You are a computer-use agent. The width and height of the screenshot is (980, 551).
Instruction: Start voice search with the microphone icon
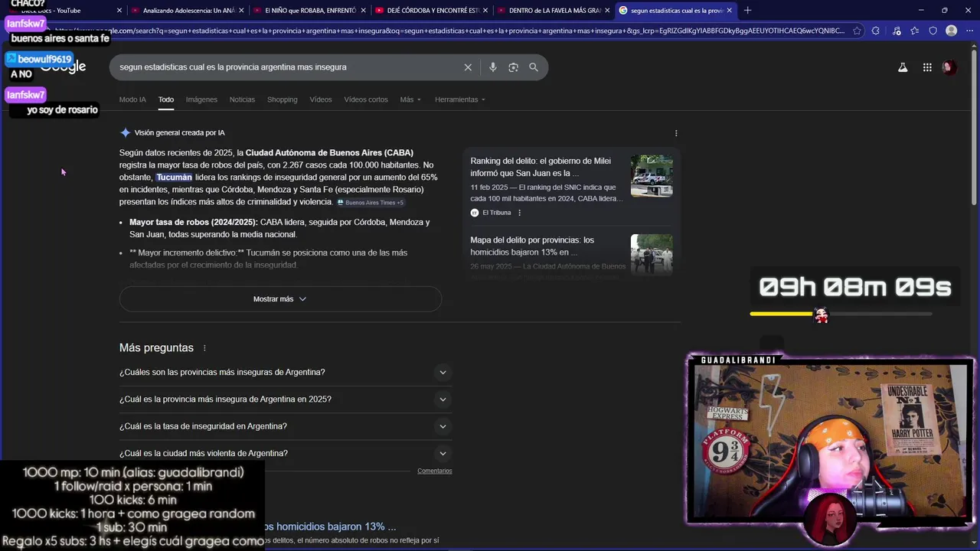click(x=492, y=67)
